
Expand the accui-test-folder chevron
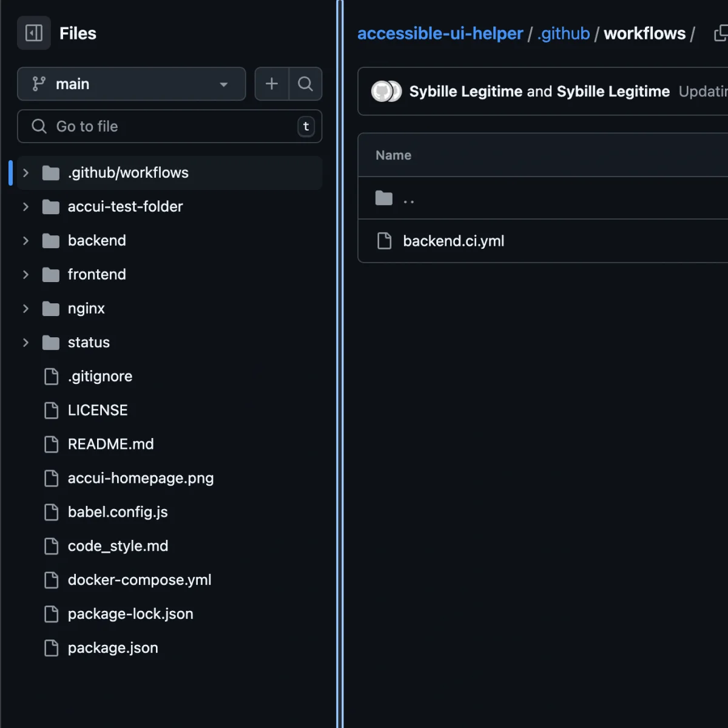25,207
